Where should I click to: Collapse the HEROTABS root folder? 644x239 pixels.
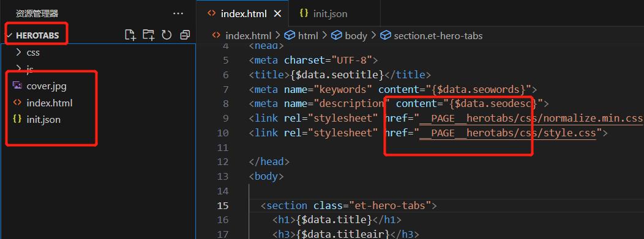[x=9, y=35]
